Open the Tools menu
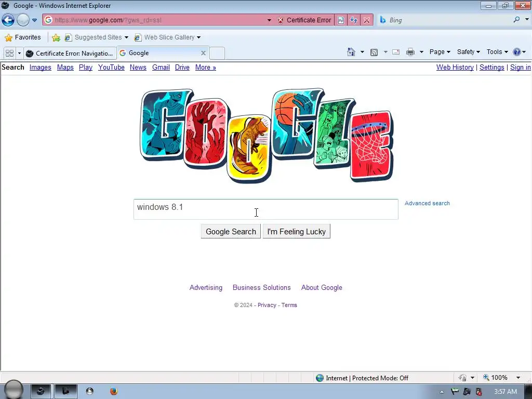The image size is (532, 399). (497, 52)
